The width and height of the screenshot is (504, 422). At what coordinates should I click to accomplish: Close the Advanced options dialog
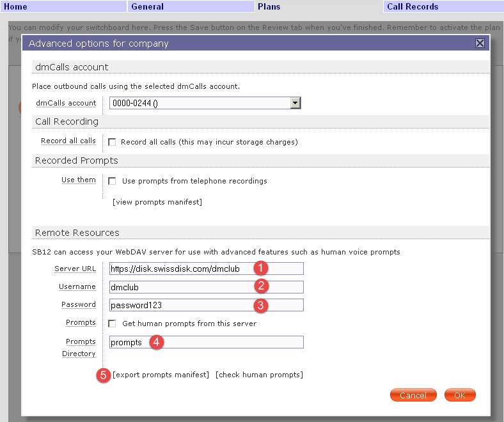coord(480,43)
